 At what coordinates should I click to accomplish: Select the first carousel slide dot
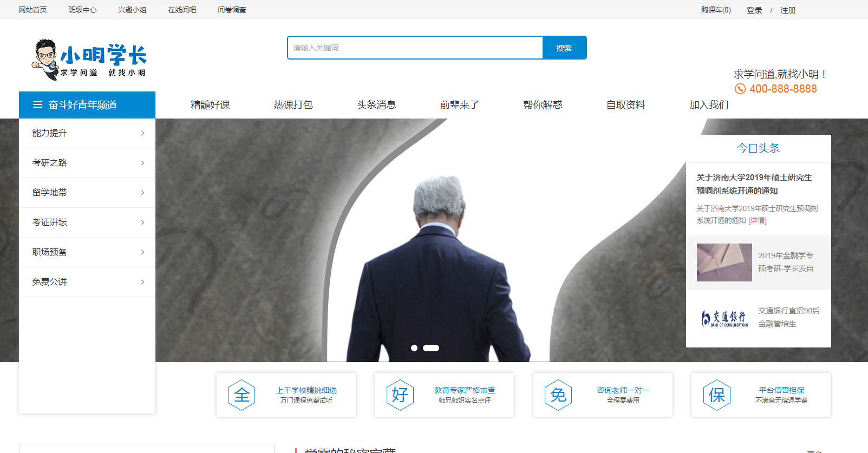[414, 348]
